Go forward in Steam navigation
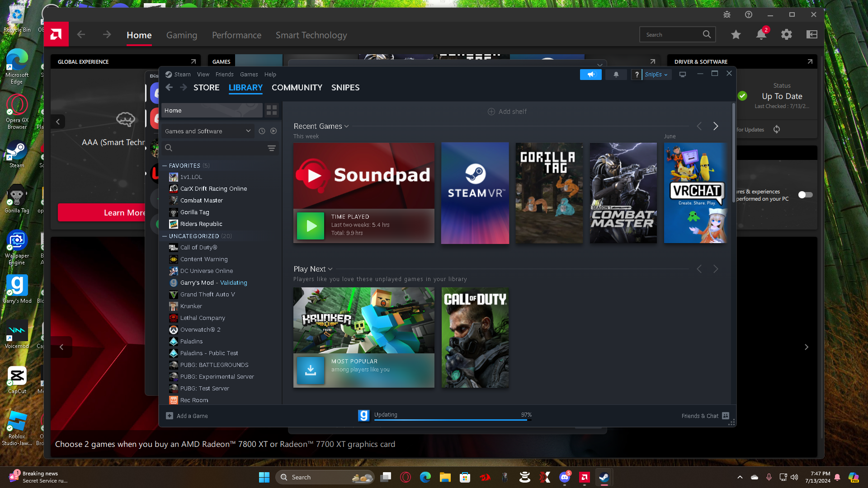 (x=183, y=88)
